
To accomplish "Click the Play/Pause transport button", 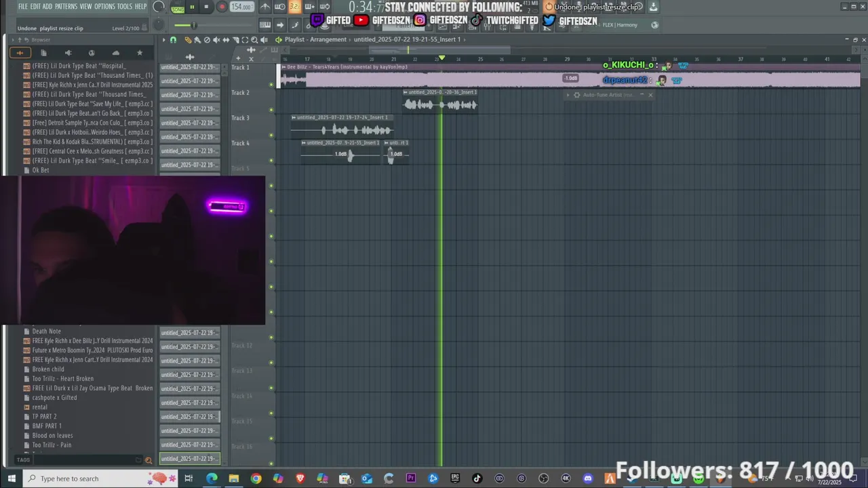I will pos(192,7).
